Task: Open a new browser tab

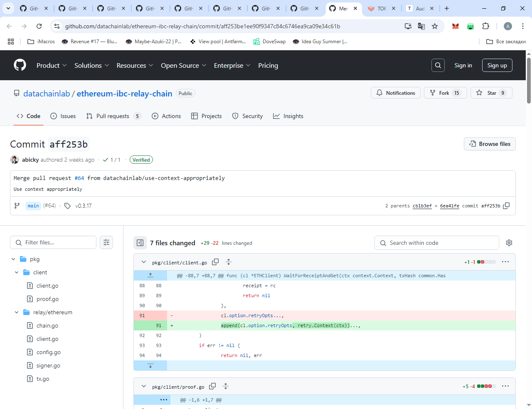Action: tap(447, 8)
